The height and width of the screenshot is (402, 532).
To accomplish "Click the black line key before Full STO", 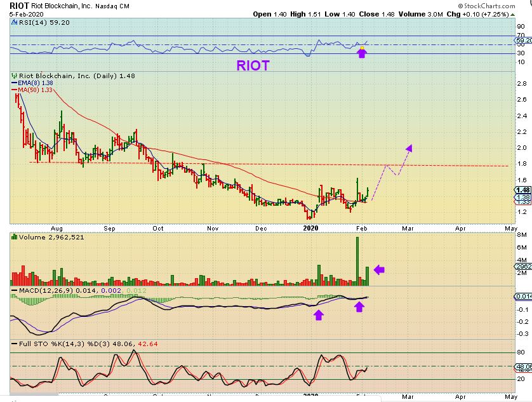I will pyautogui.click(x=14, y=344).
